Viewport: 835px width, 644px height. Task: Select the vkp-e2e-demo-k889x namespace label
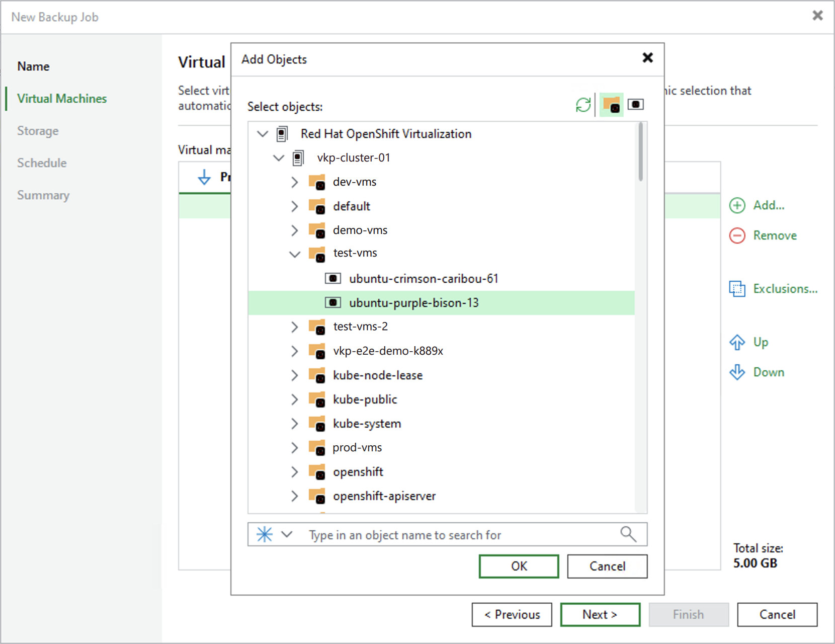(x=388, y=351)
